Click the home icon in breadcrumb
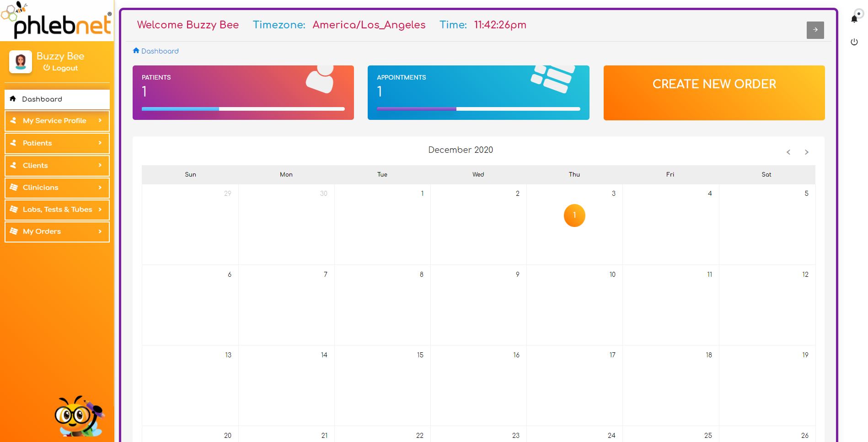This screenshot has width=868, height=442. [136, 51]
